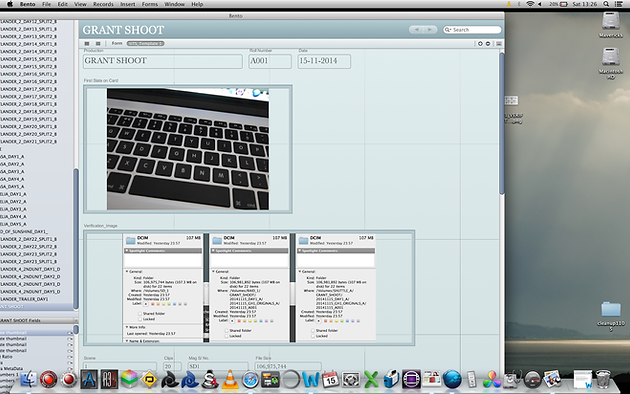Click the keyboard photo in First Slate on Card
Viewport: 630px width, 394px height.
pos(188,149)
